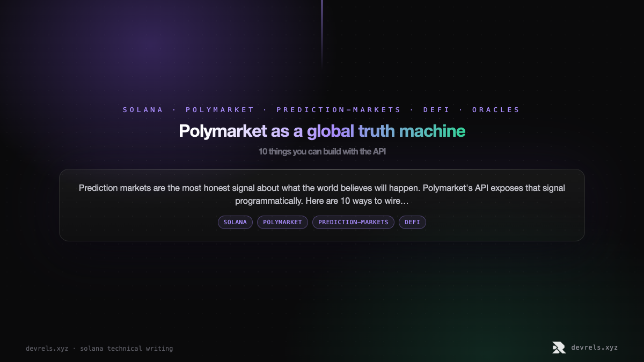Image resolution: width=644 pixels, height=362 pixels.
Task: Click 'devrels.xyz' text beside the logo
Action: 595,348
